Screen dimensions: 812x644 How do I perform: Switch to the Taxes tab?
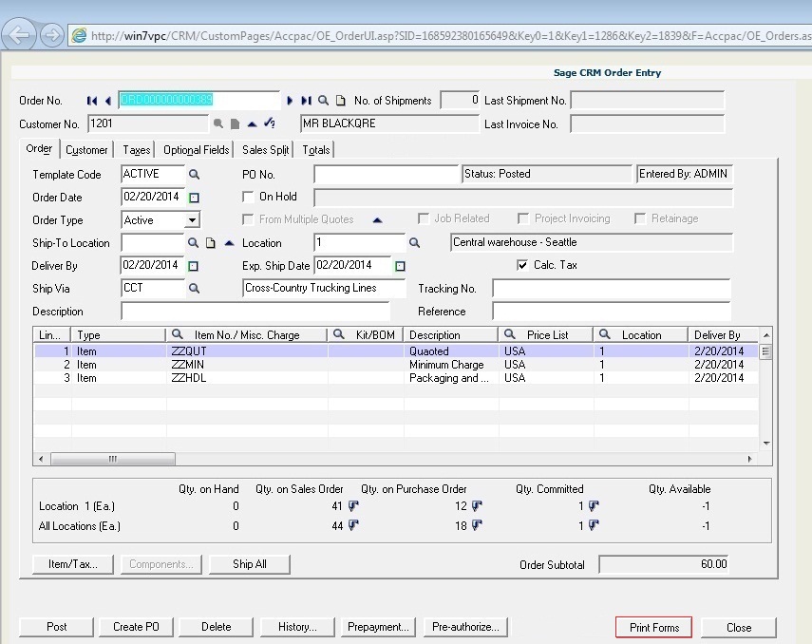tap(136, 149)
